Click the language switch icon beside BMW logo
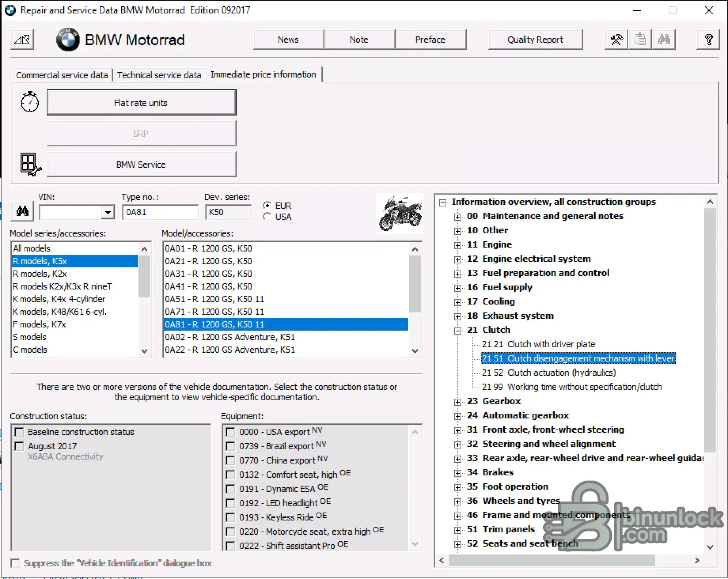 click(x=22, y=40)
